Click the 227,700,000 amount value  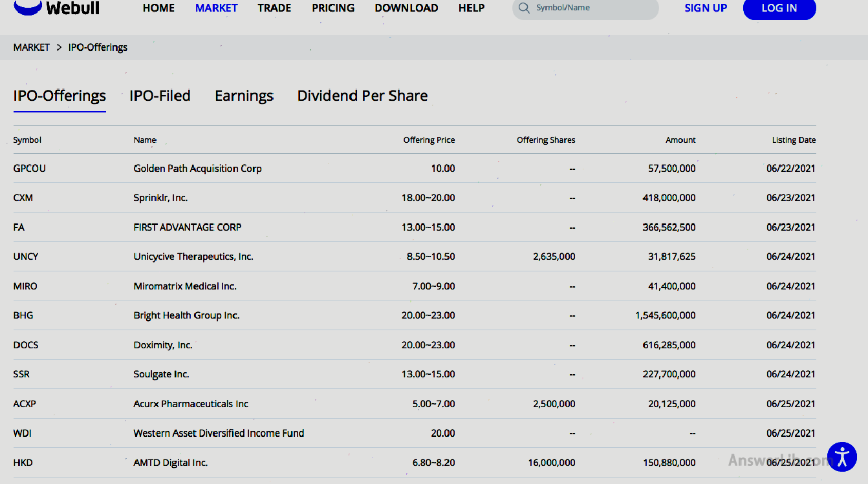[x=669, y=374]
